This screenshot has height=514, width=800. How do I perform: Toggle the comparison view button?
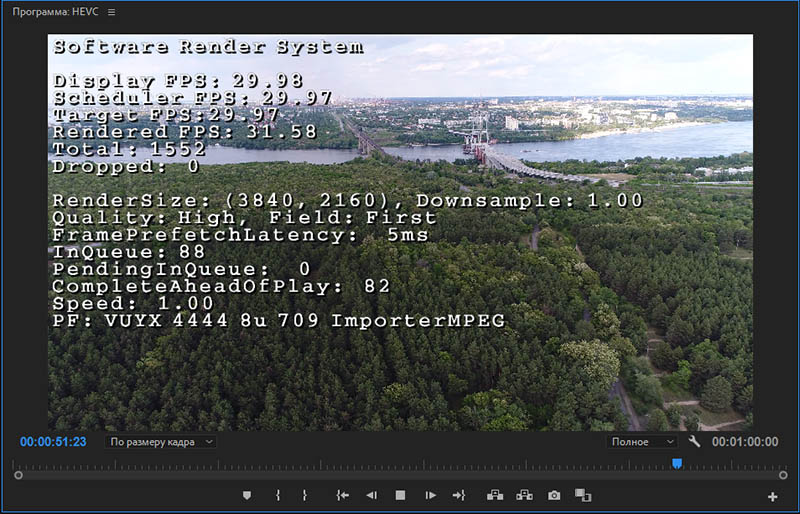click(x=583, y=495)
